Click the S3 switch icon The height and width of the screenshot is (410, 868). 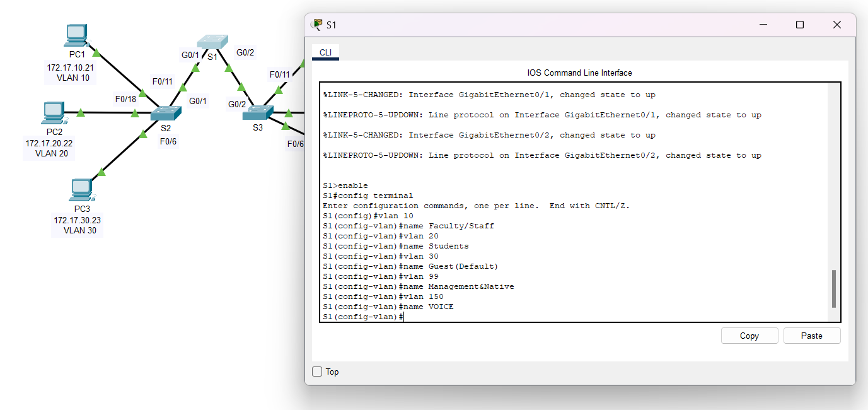click(x=257, y=114)
